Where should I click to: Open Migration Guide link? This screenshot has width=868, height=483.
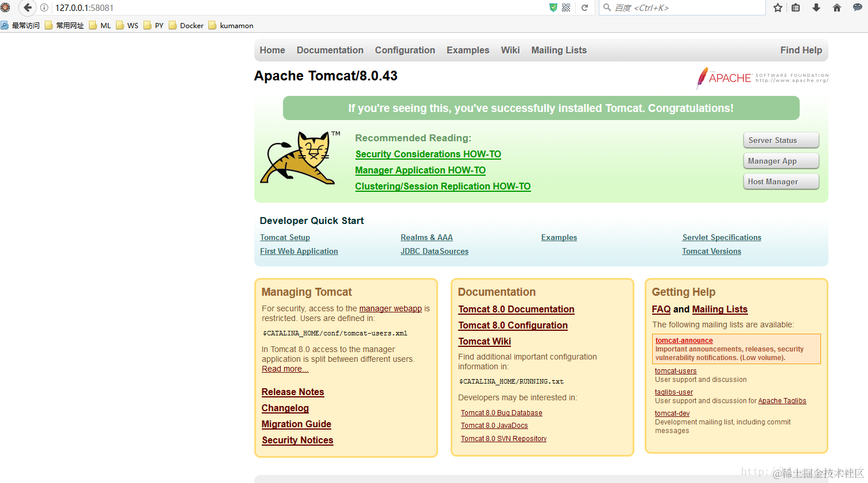coord(296,424)
